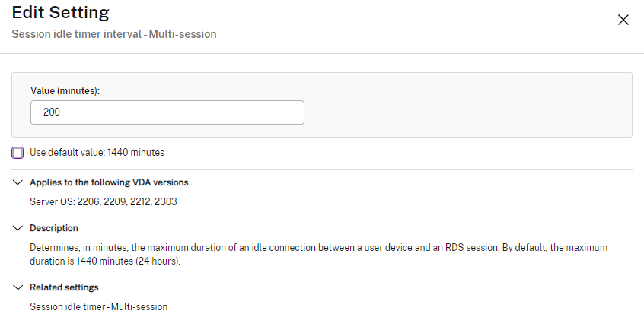Collapse the Description section chevron
The image size is (644, 320).
click(18, 228)
